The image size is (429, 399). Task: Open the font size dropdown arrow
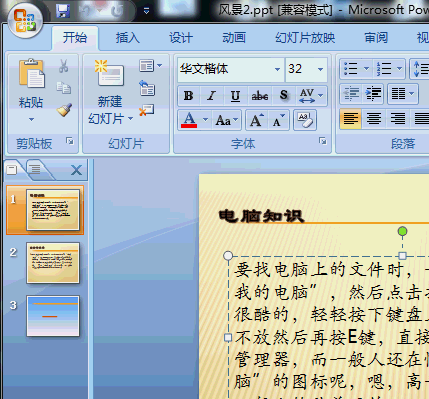point(320,69)
